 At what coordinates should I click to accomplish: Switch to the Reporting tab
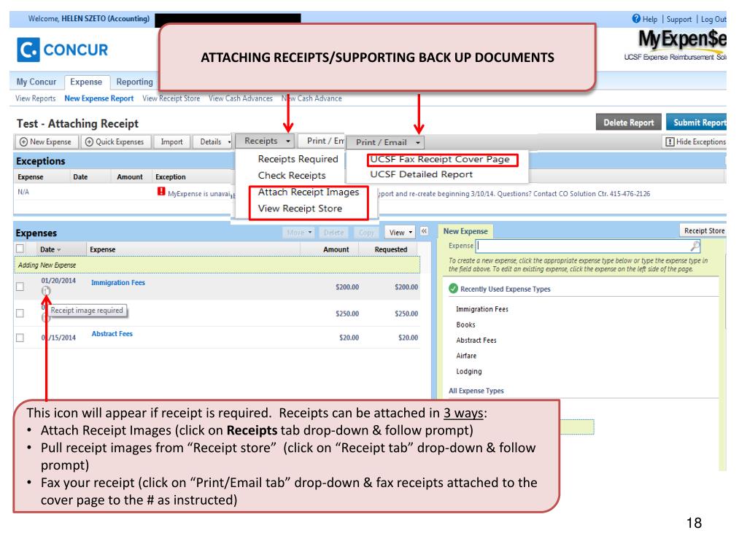(x=134, y=82)
